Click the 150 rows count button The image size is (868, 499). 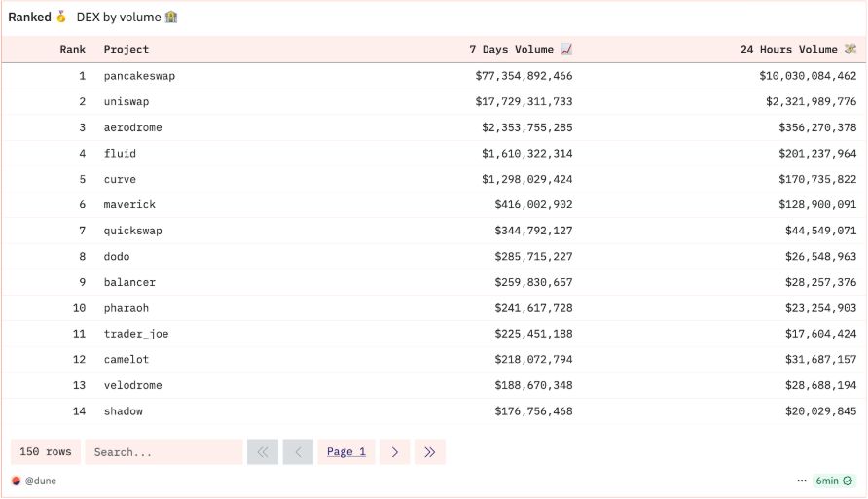(46, 452)
